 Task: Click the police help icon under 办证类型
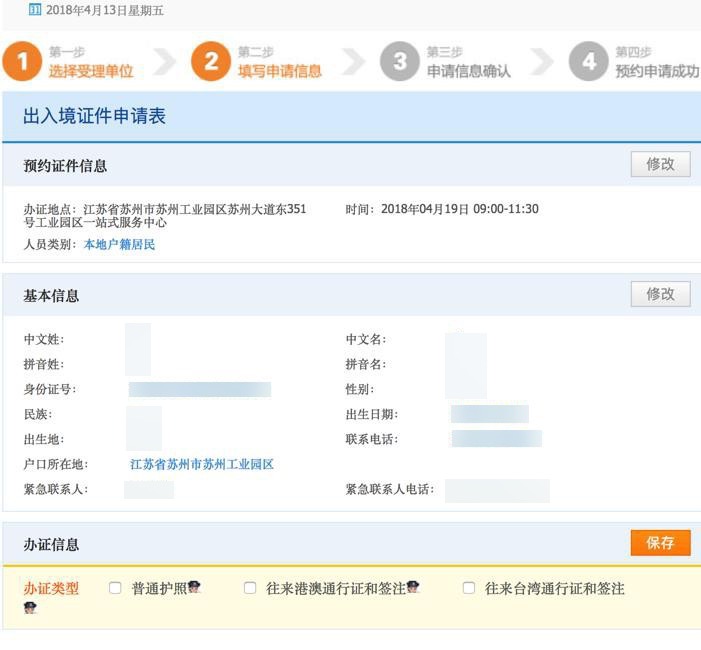point(30,608)
